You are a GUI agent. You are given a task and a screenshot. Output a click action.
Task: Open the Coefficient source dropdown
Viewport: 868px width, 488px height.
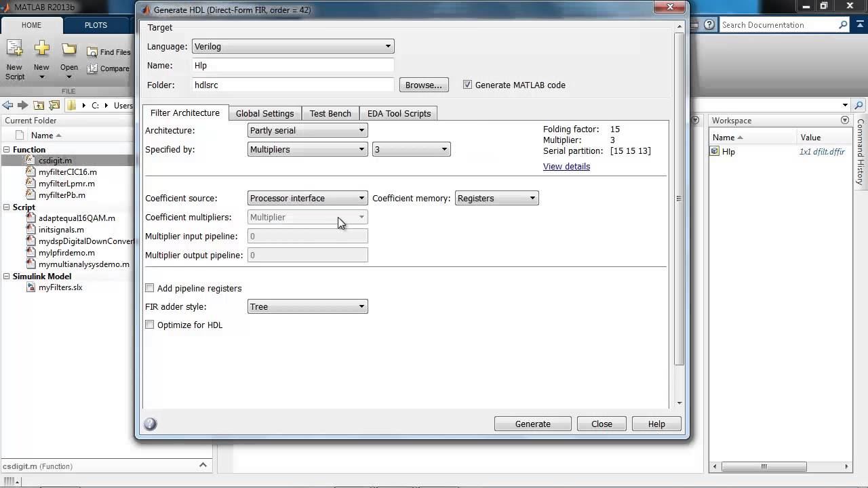308,198
